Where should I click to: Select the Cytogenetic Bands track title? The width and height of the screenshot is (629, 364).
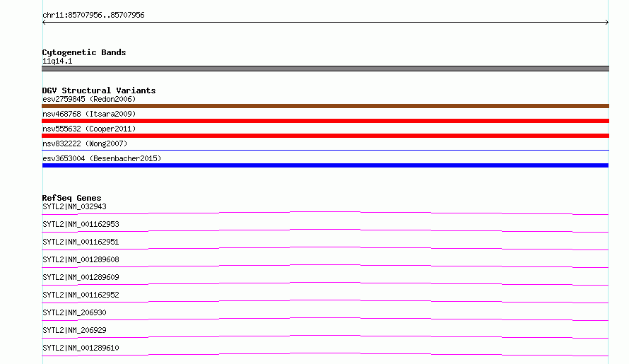(84, 52)
